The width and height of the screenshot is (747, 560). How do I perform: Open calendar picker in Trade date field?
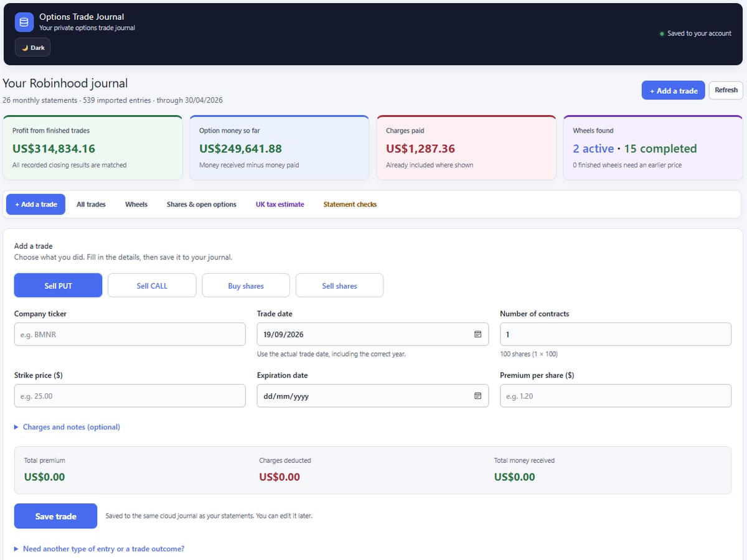(478, 334)
